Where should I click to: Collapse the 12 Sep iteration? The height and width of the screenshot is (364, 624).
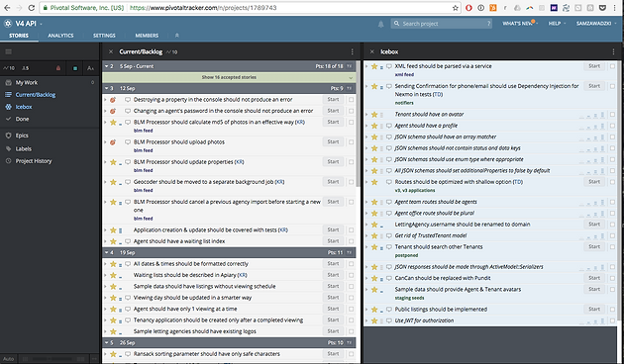coord(107,88)
